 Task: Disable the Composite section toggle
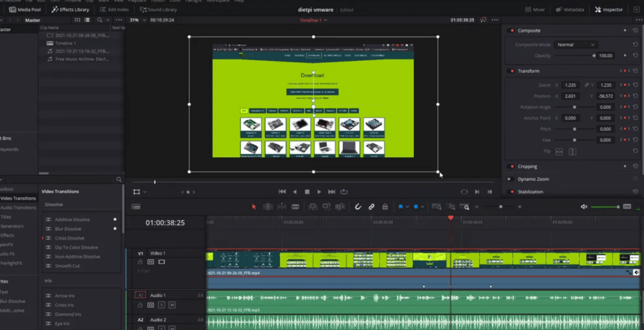tap(511, 31)
